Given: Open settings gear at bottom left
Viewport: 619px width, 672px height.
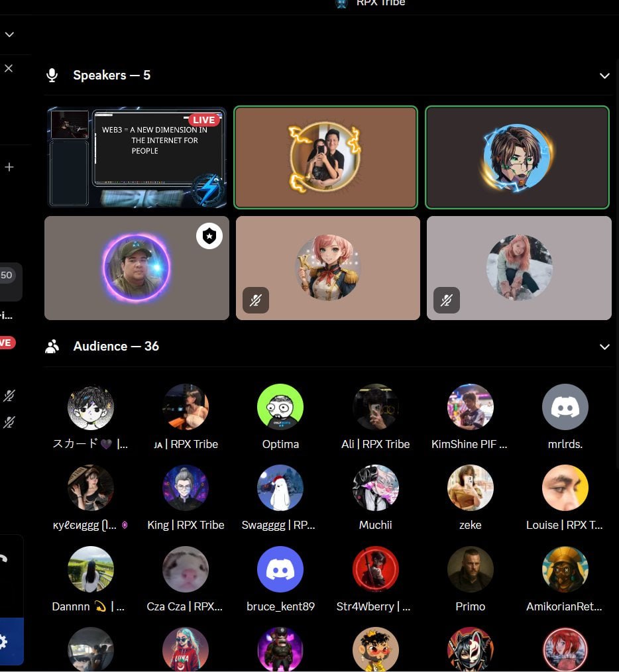Looking at the screenshot, I should tap(3, 642).
